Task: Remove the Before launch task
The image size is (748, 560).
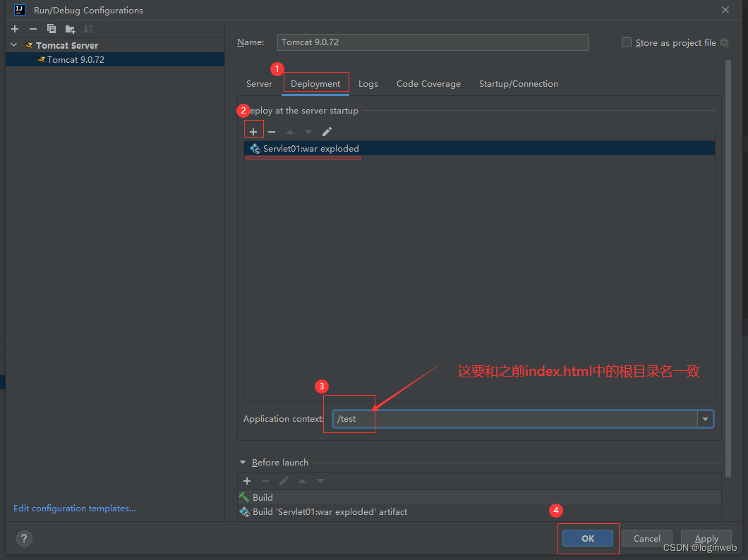Action: click(265, 481)
